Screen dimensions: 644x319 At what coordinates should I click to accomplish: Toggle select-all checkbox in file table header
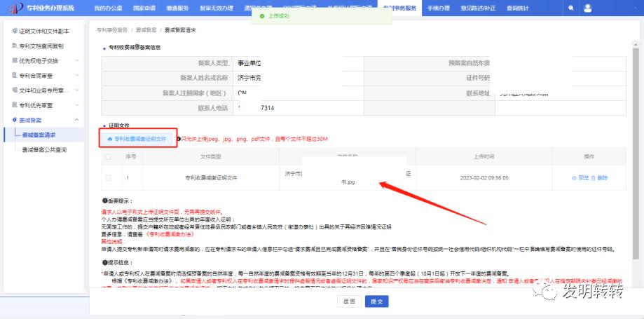pos(108,156)
